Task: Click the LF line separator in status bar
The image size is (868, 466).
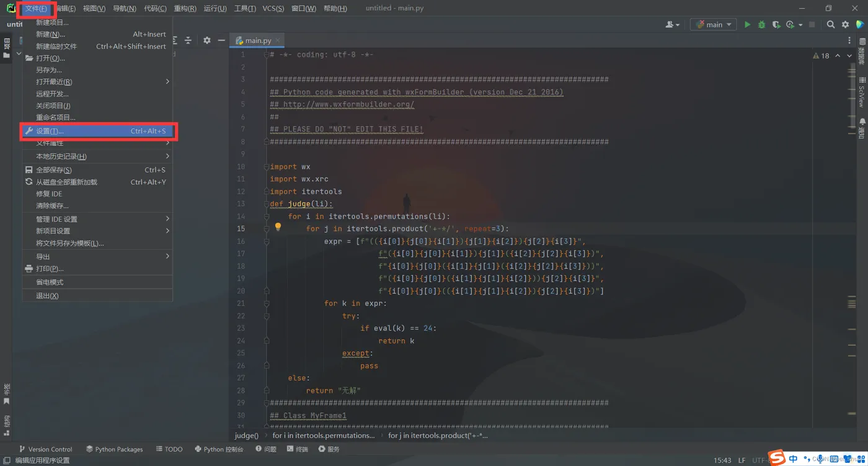Action: [x=742, y=460]
